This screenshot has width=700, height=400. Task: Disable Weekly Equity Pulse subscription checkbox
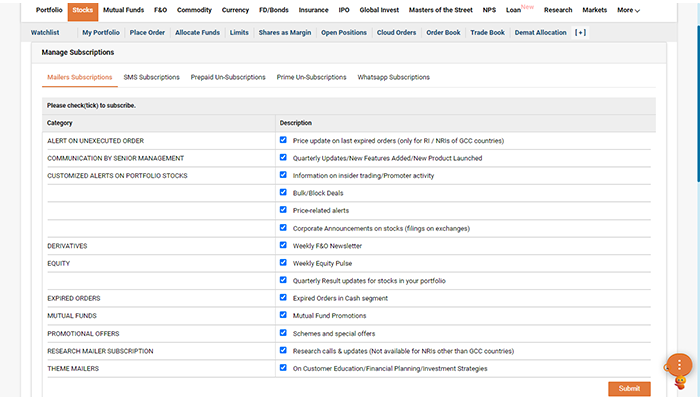pyautogui.click(x=284, y=262)
